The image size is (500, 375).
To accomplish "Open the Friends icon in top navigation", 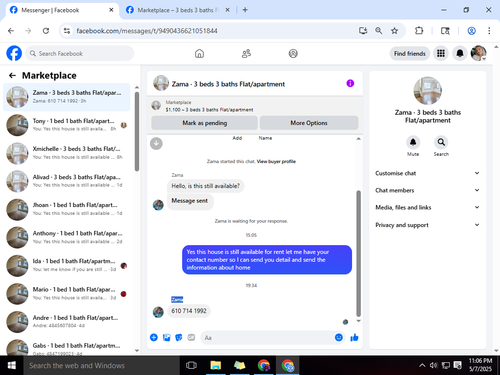I will click(246, 53).
